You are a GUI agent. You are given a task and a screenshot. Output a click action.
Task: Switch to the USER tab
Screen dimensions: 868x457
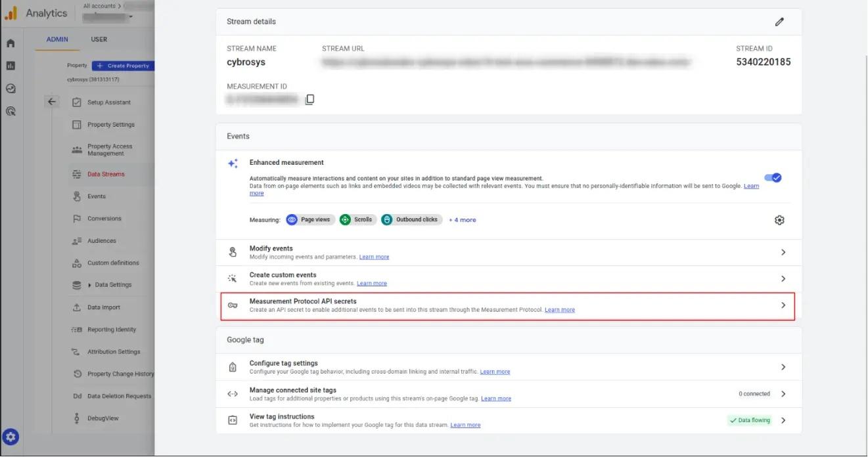tap(99, 39)
